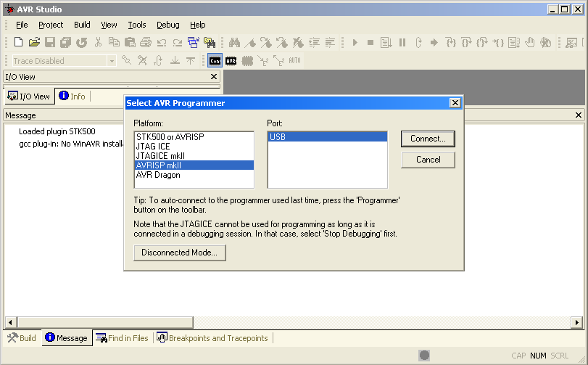
Task: Open the Tools menu
Action: (x=137, y=25)
